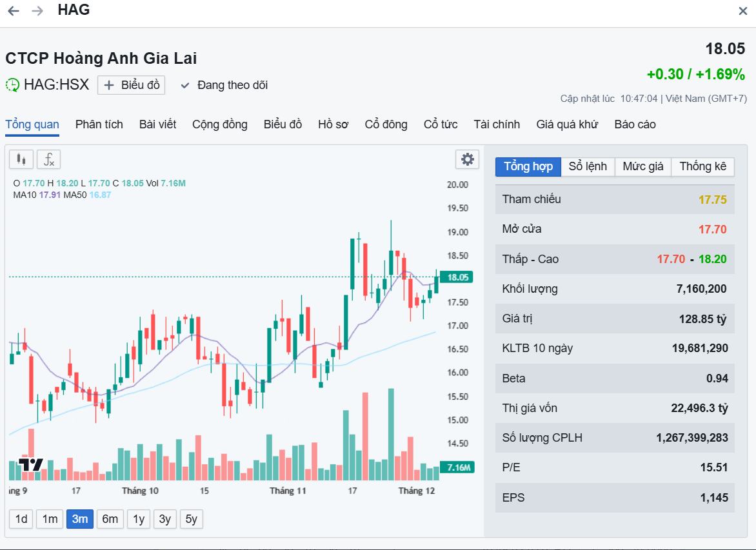Open the Phân tích tab

[x=99, y=124]
